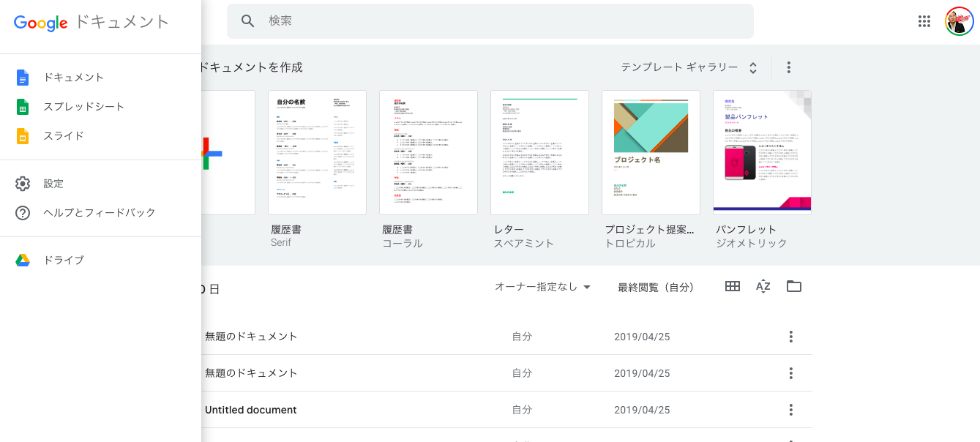The height and width of the screenshot is (442, 980).
Task: Open the file picker folder icon
Action: pos(794,286)
